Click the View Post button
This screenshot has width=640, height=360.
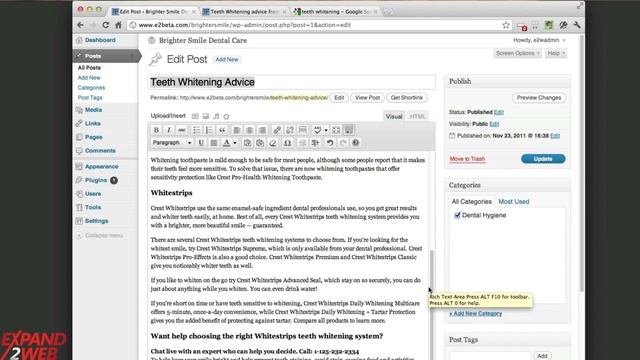tap(367, 98)
